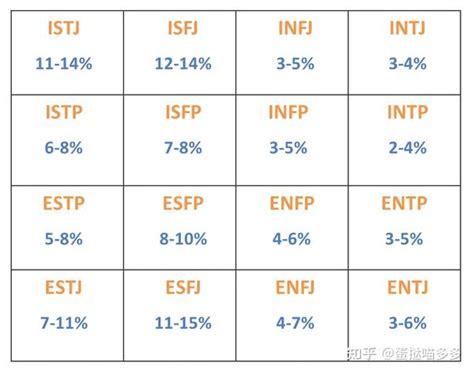Click the ISTP cell label
The image size is (474, 373).
(x=64, y=112)
